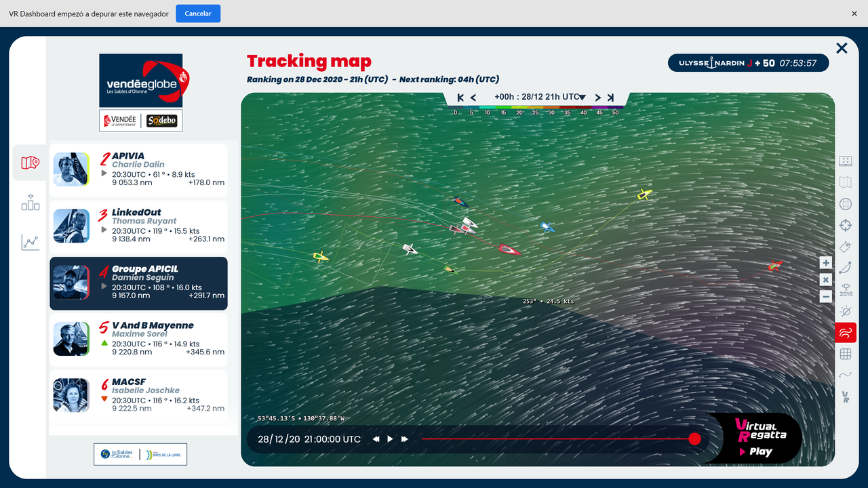Go to previous wind forecast step
The width and height of the screenshot is (868, 488).
473,98
